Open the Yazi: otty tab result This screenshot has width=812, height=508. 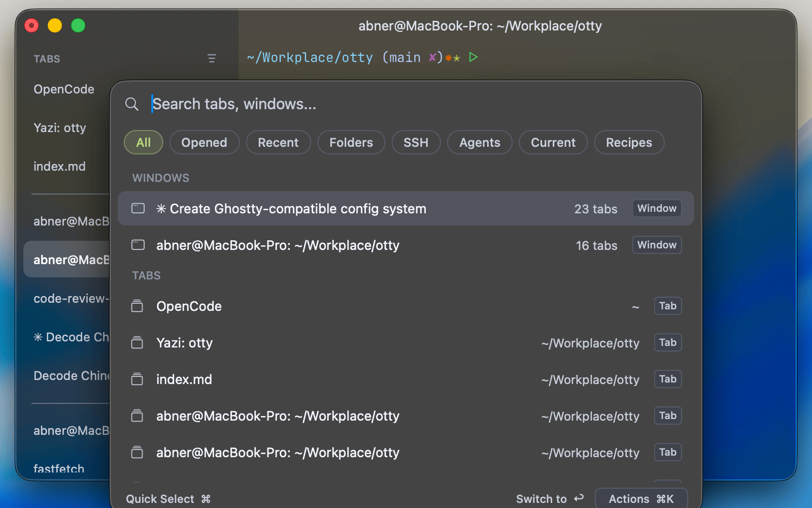pyautogui.click(x=406, y=342)
